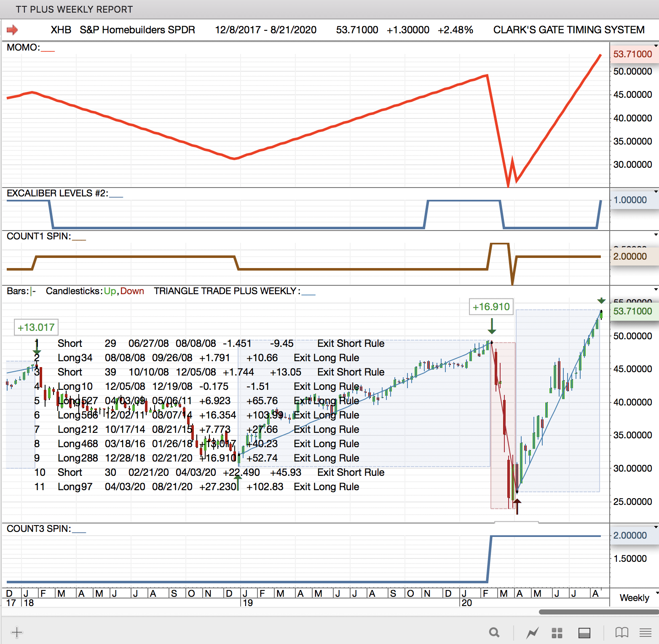Viewport: 659px width, 644px height.
Task: Click the horizontal lines list icon
Action: tap(645, 632)
